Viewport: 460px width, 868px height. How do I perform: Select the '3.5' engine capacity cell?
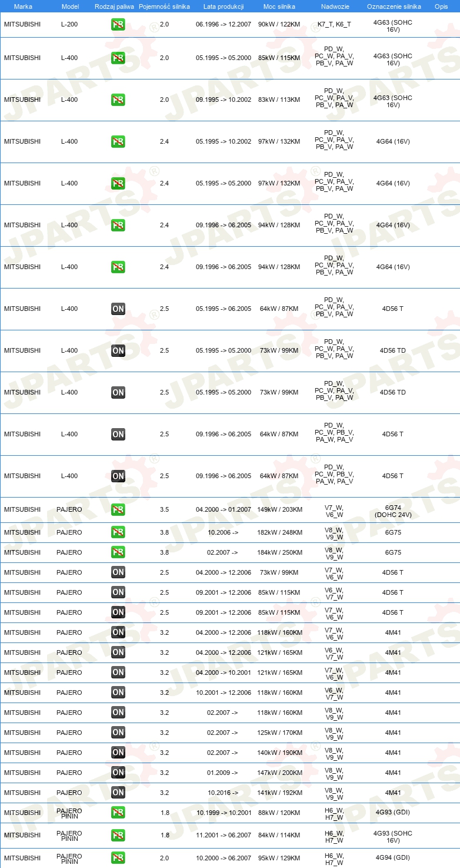click(x=164, y=509)
